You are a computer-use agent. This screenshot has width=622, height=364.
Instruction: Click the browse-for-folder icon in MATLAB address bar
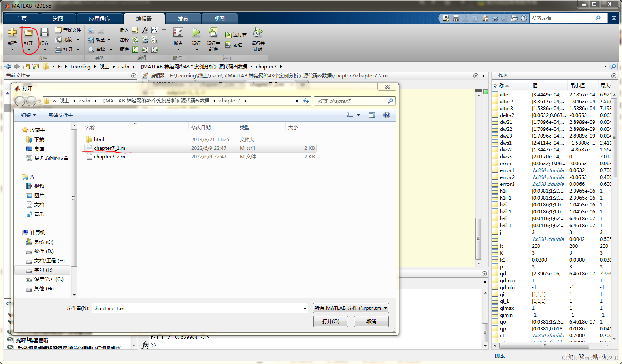pos(36,66)
